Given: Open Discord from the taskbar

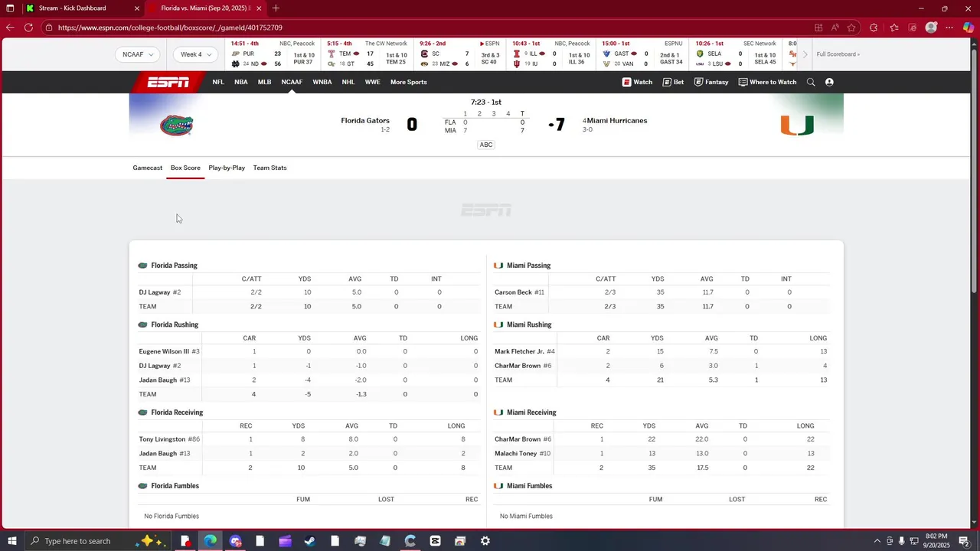Looking at the screenshot, I should [x=235, y=541].
